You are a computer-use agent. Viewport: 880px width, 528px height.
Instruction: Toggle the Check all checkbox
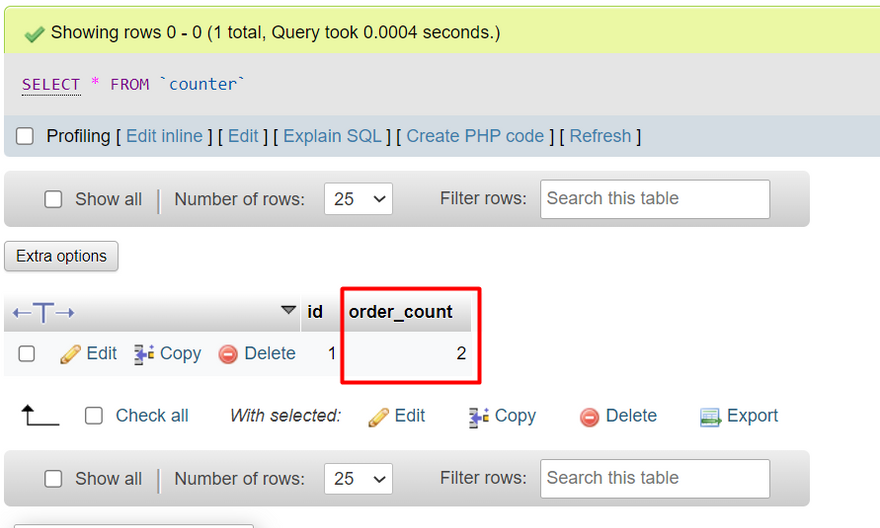pos(94,416)
